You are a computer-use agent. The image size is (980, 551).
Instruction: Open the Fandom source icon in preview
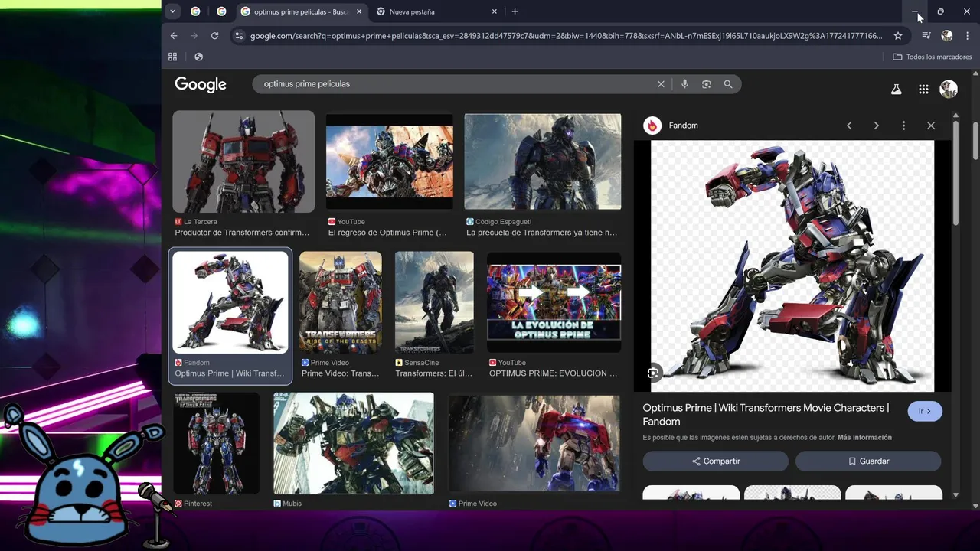point(652,126)
